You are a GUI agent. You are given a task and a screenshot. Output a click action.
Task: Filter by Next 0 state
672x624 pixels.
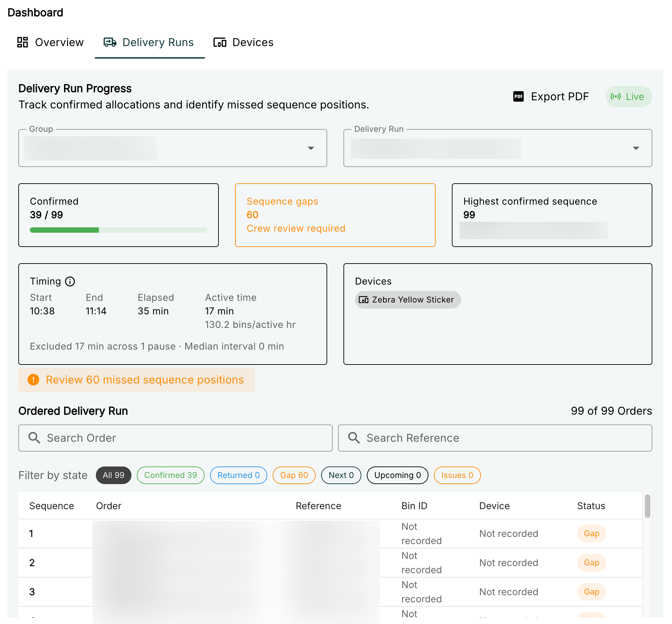coord(341,475)
